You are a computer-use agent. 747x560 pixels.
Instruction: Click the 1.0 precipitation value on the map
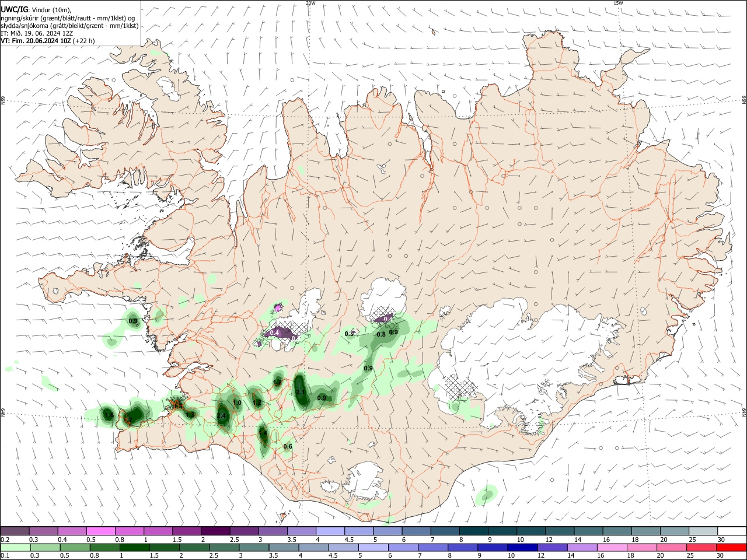click(237, 402)
